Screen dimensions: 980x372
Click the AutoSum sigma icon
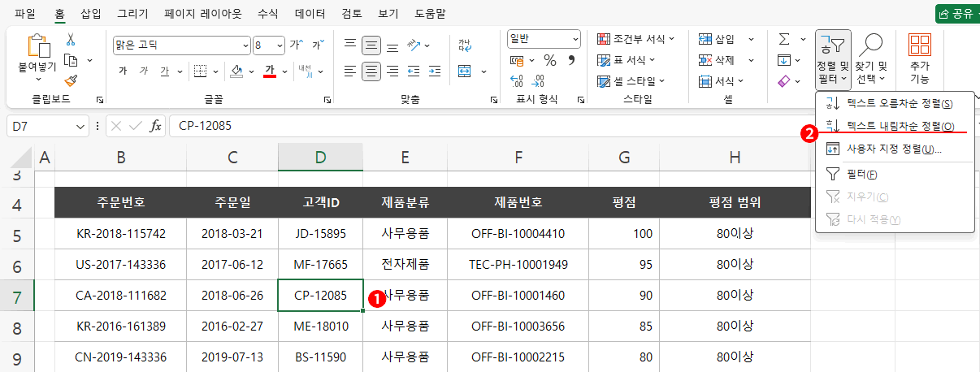tap(784, 39)
